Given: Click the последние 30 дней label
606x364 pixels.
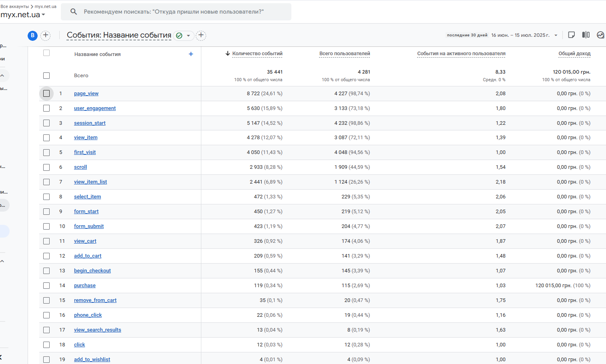Looking at the screenshot, I should [x=467, y=35].
